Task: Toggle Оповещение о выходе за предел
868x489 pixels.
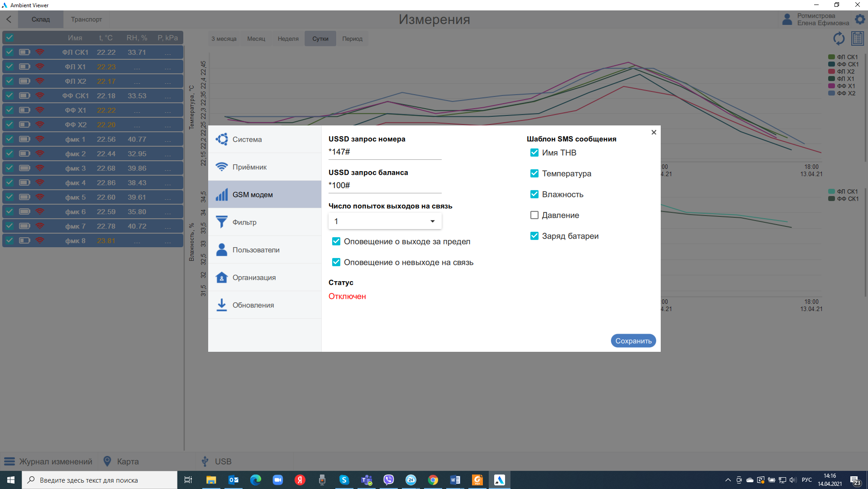Action: click(336, 241)
